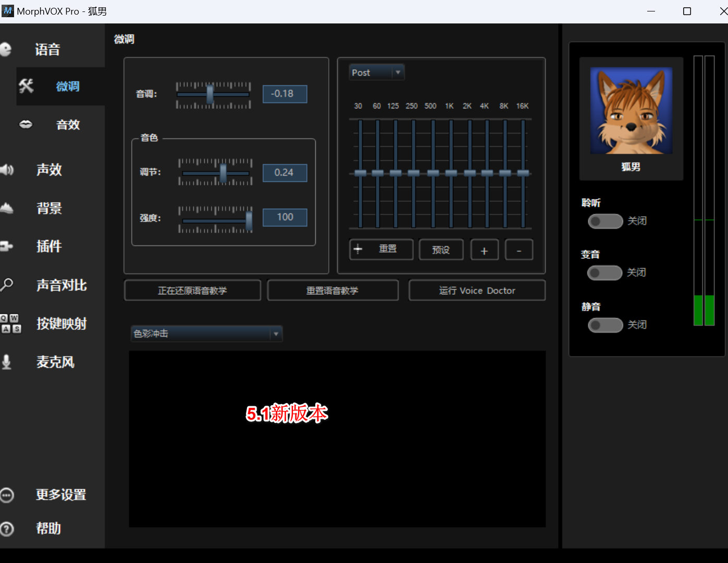728x563 pixels.
Task: Open the 语音 voice section
Action: pyautogui.click(x=47, y=49)
